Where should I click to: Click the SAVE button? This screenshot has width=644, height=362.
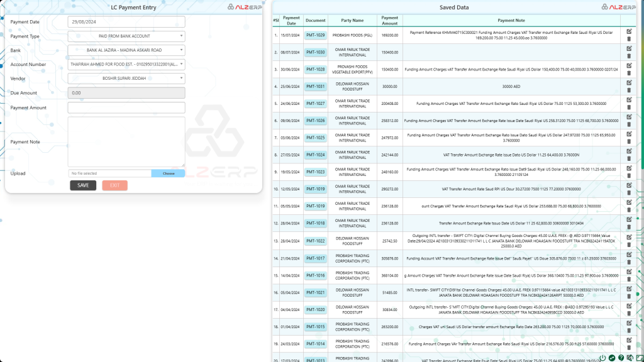[83, 185]
